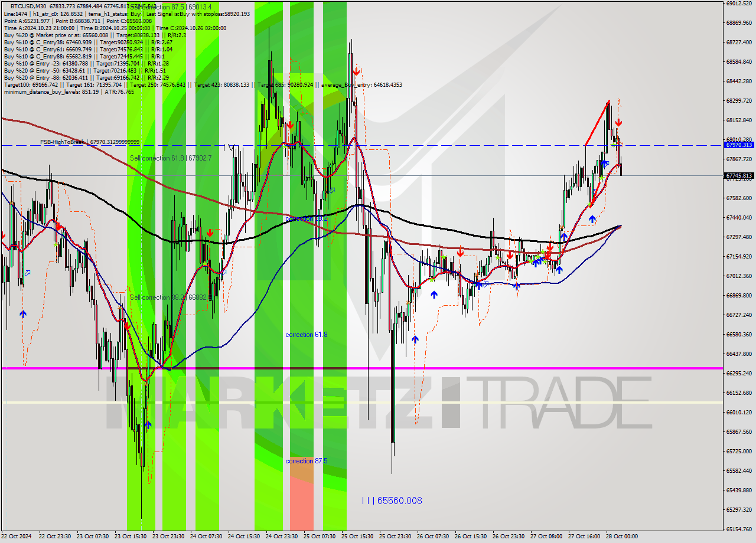
Task: Click the 67440.040 price axis value
Action: click(739, 217)
